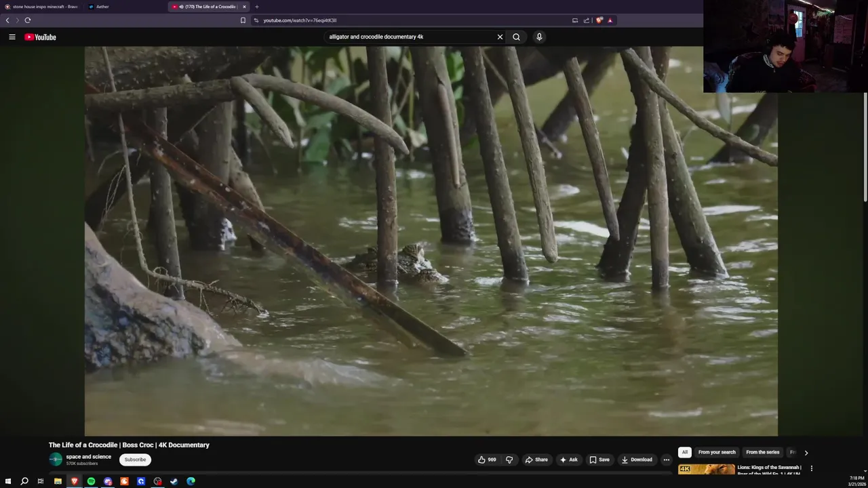Save the video to a playlist
Image resolution: width=868 pixels, height=488 pixels.
(x=599, y=460)
